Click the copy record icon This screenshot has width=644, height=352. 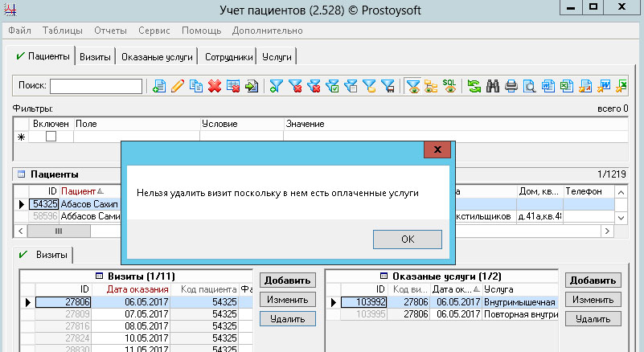tap(196, 86)
